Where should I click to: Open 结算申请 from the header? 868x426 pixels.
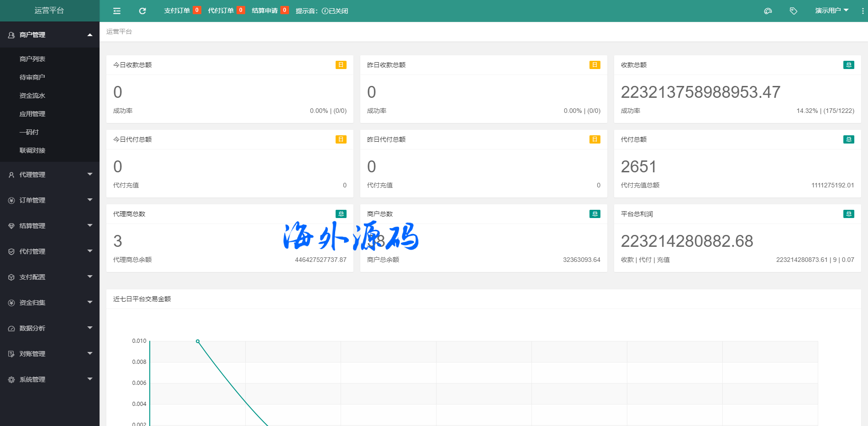tap(265, 11)
